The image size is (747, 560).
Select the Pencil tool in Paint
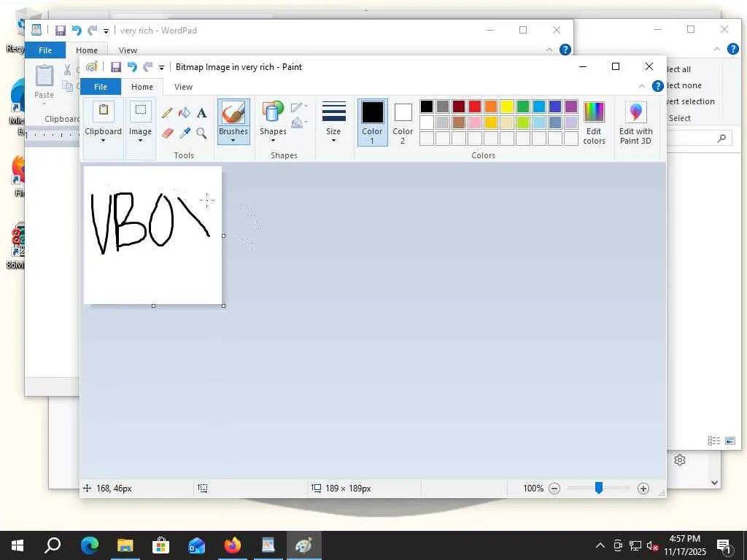tap(167, 113)
